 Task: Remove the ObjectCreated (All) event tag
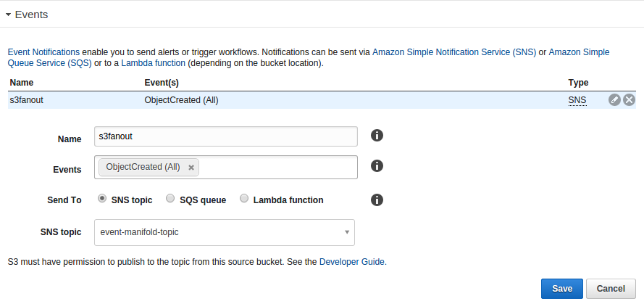click(191, 168)
